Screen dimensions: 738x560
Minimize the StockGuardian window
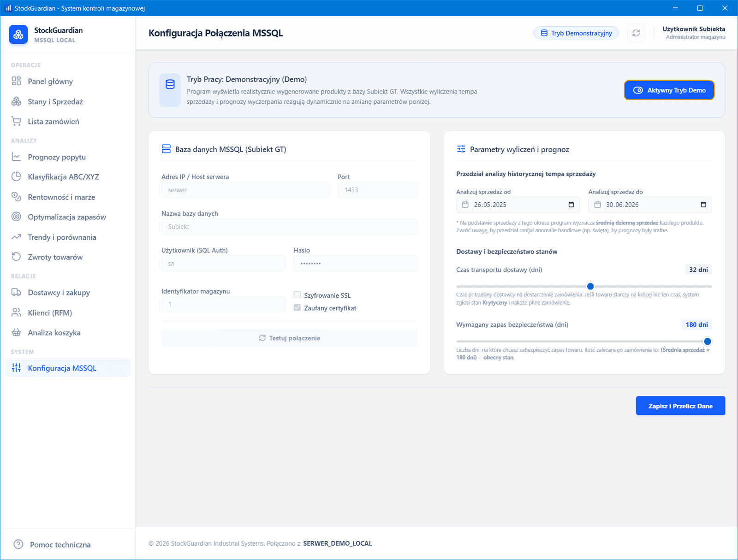675,8
